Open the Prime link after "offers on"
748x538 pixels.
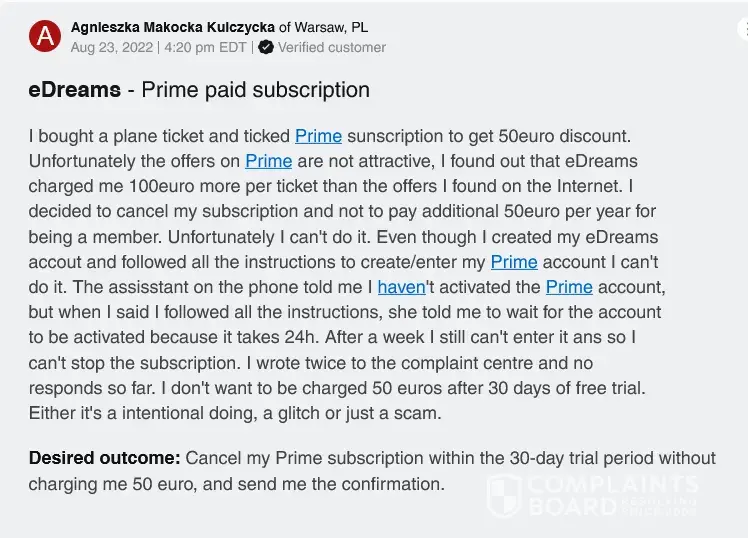point(268,161)
